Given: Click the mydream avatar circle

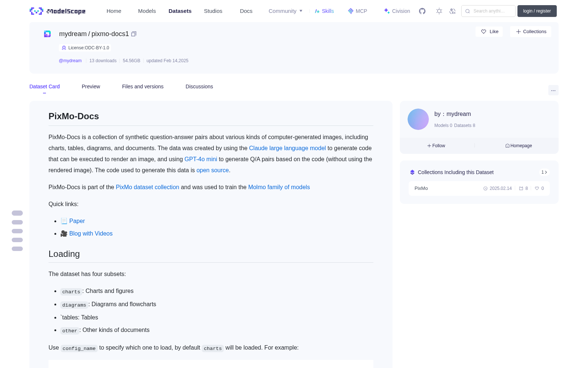Looking at the screenshot, I should click(x=418, y=119).
